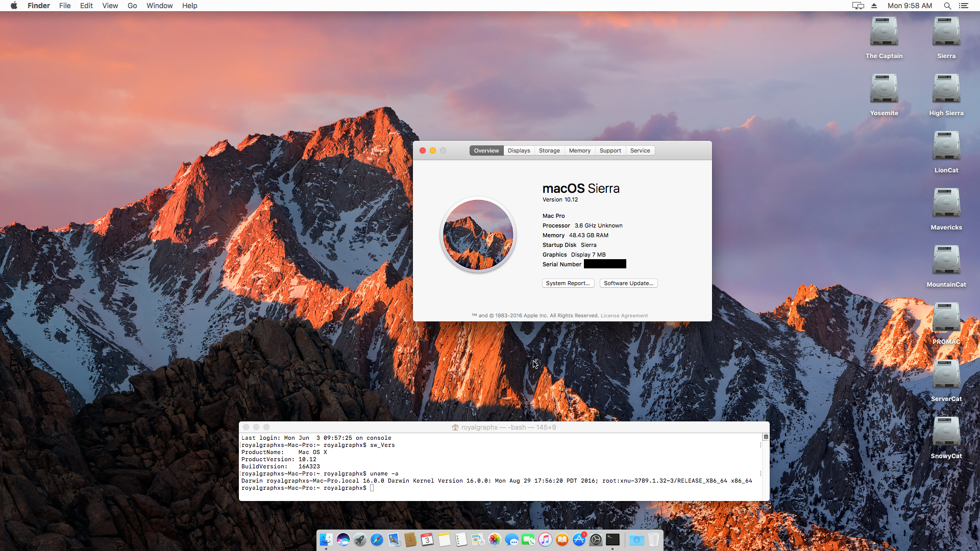Image resolution: width=980 pixels, height=551 pixels.
Task: Open Calendar icon showing JUN 3
Action: point(427,539)
